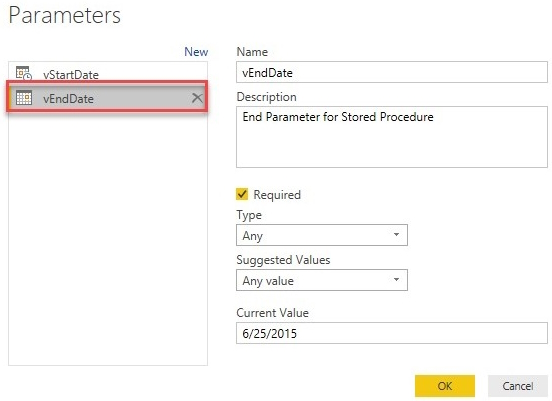The width and height of the screenshot is (552, 401).
Task: Click the 'Any value' text in Suggested Values
Action: [268, 281]
